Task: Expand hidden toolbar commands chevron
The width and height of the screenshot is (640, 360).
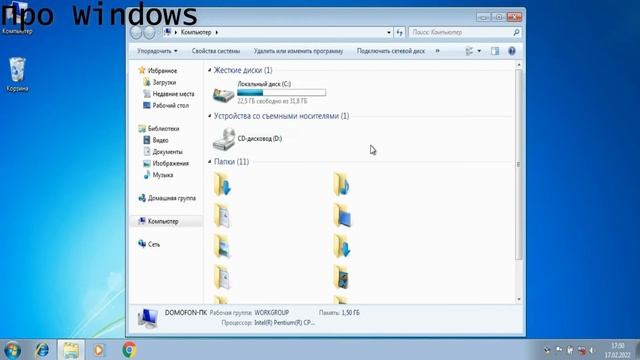Action: tap(438, 51)
